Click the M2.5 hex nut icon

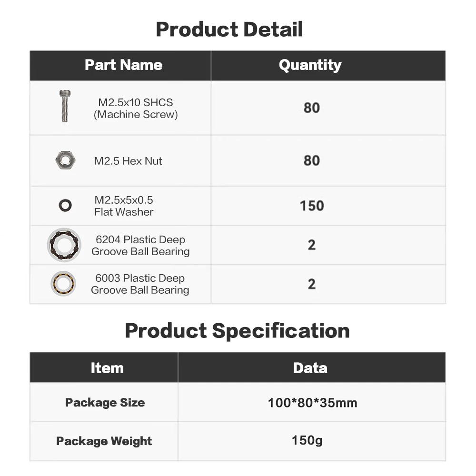click(65, 160)
